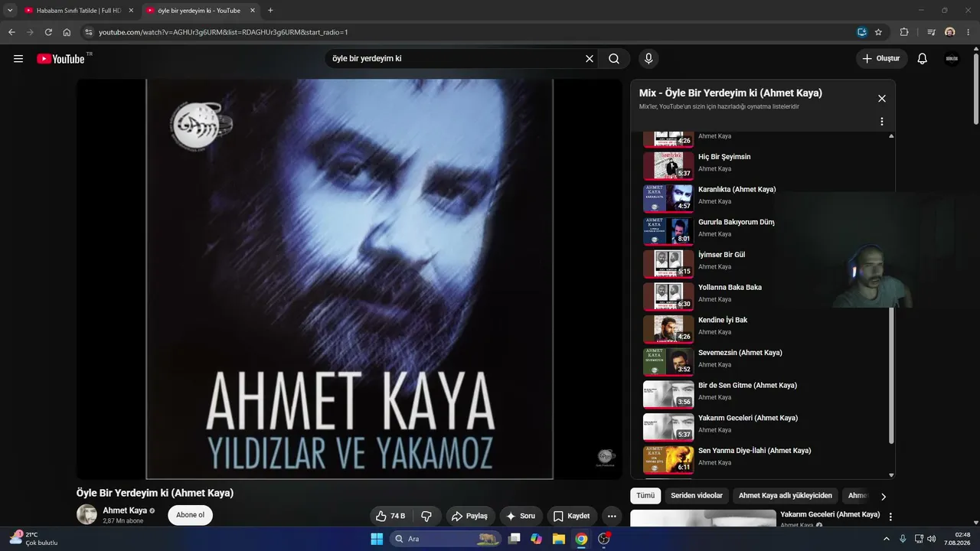Clear the search text with the X icon
The width and height of the screenshot is (980, 551).
[x=590, y=59]
